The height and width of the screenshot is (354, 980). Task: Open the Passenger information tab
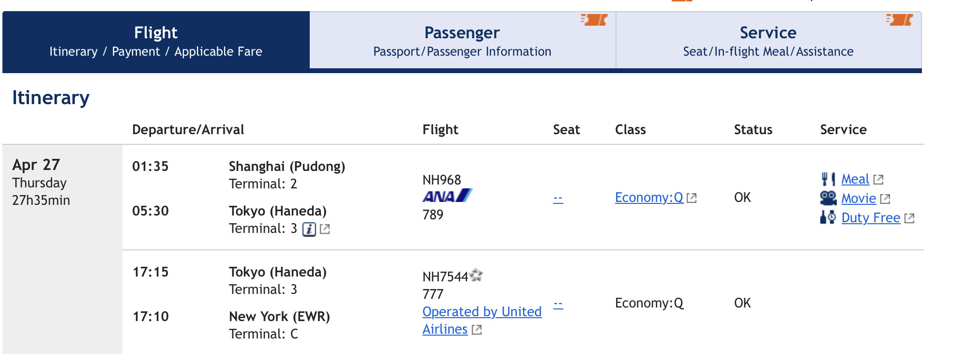click(x=462, y=41)
